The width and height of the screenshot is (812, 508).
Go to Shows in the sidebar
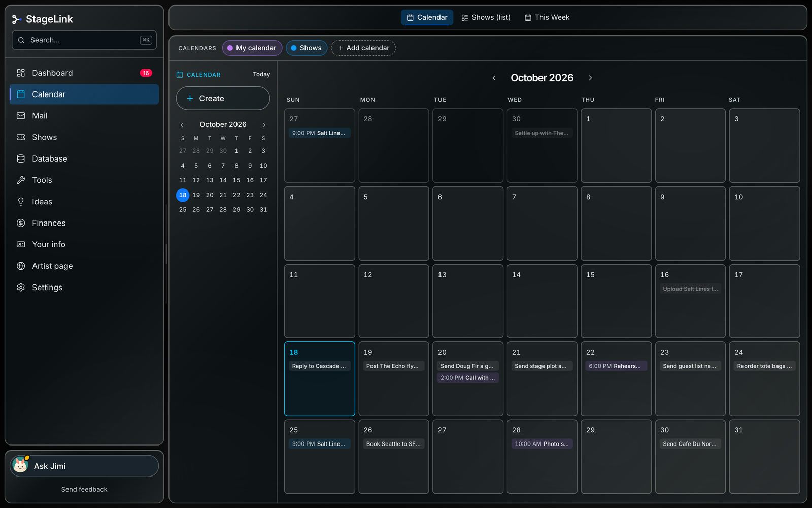pos(84,137)
